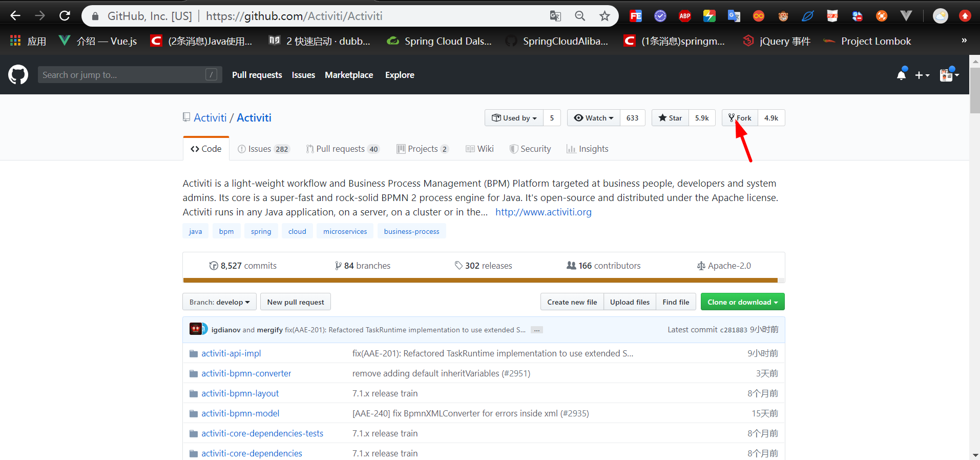Open the user avatar menu

[949, 75]
